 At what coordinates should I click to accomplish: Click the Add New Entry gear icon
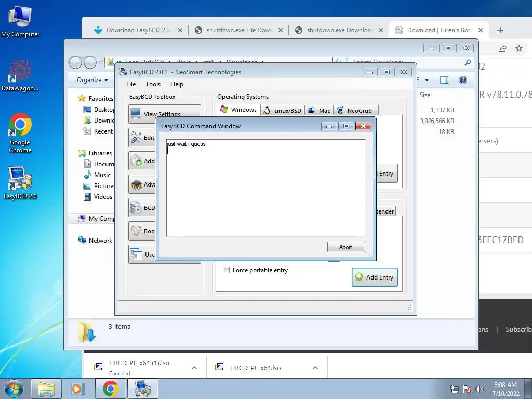tap(136, 161)
